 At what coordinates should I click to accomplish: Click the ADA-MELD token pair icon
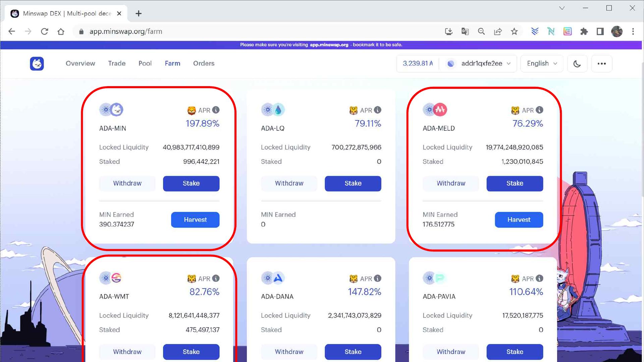click(435, 110)
